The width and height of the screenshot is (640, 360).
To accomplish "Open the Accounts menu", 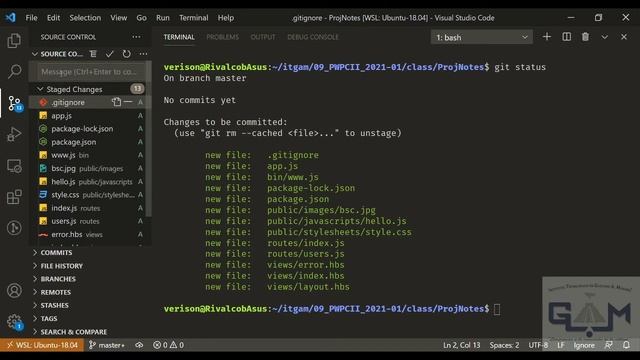I will tap(14, 291).
